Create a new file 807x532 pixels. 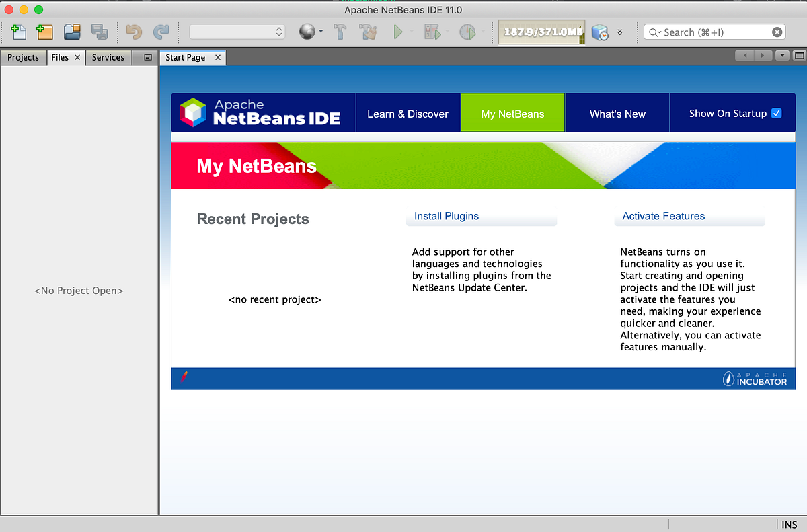pyautogui.click(x=18, y=32)
